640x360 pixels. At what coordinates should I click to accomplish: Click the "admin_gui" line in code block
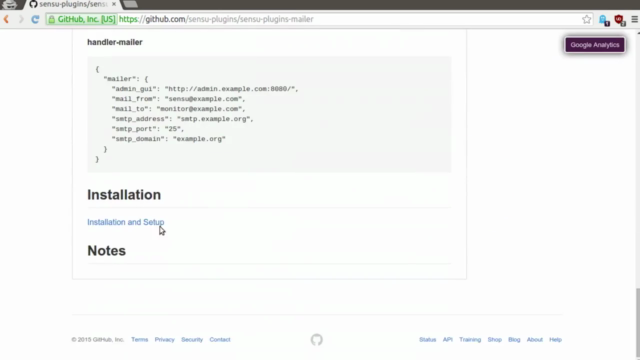pyautogui.click(x=205, y=89)
